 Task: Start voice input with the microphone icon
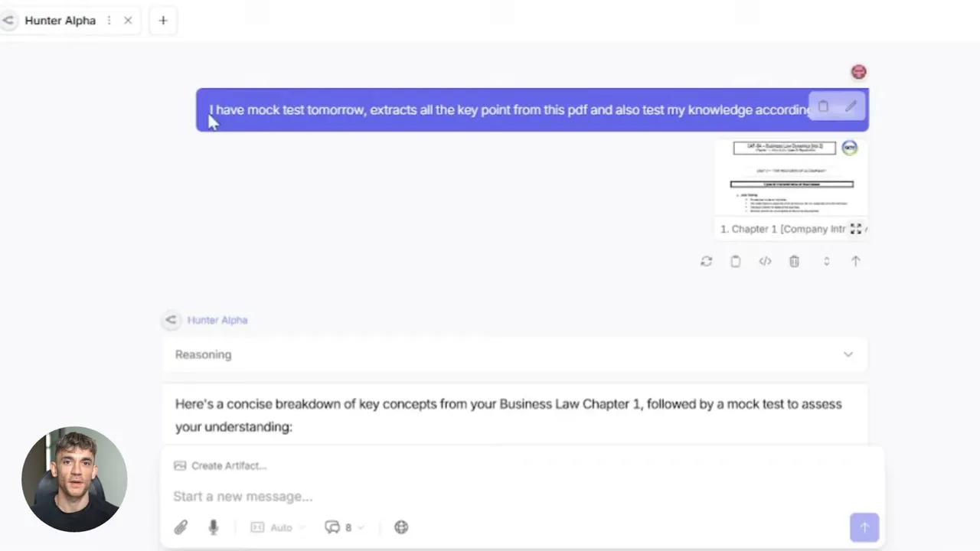click(x=213, y=527)
